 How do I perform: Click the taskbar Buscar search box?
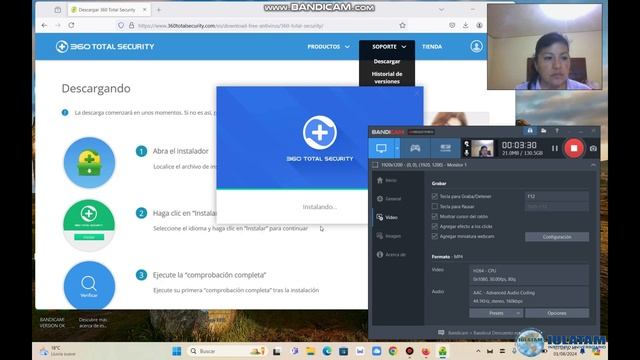click(227, 351)
